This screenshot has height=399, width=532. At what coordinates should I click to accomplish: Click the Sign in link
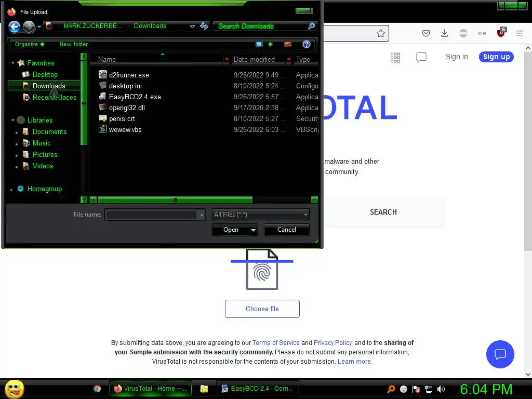(x=457, y=57)
